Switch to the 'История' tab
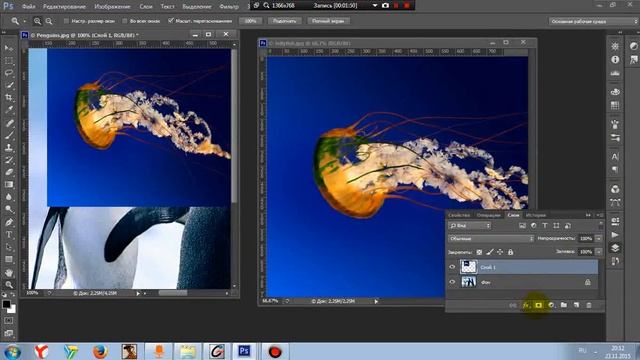 click(536, 215)
